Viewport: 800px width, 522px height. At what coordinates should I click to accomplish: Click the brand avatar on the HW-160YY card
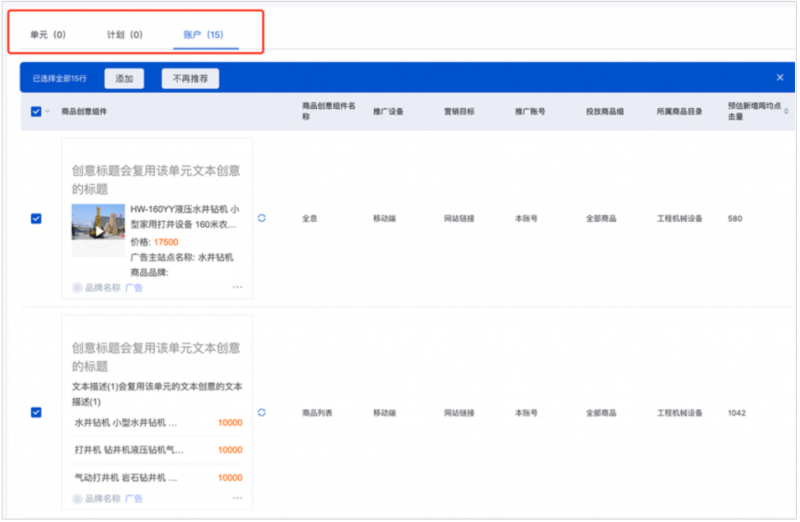tap(77, 288)
